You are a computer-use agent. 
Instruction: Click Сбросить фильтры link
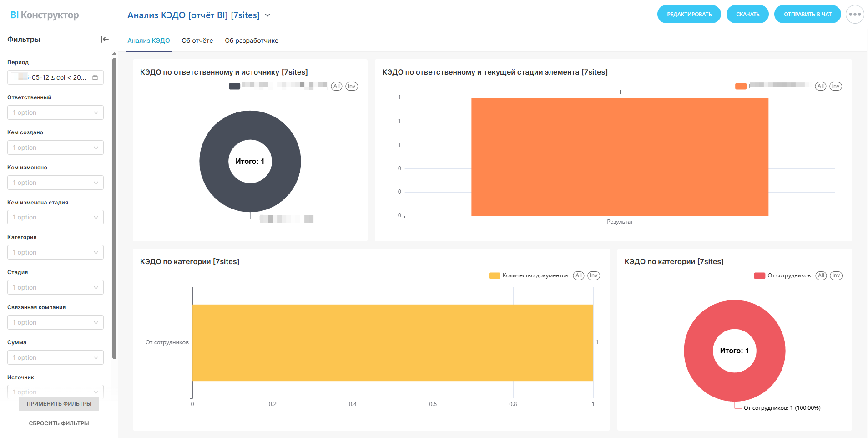click(x=59, y=423)
